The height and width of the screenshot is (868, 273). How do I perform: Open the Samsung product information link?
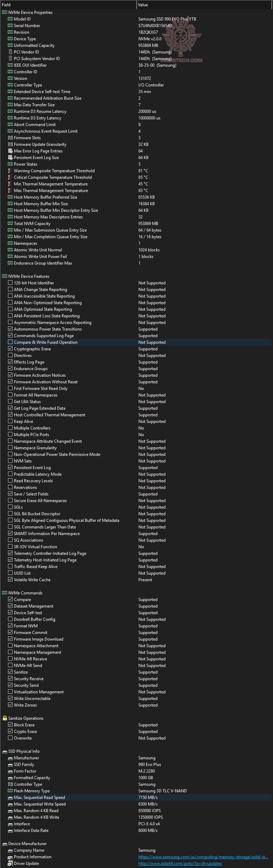(x=203, y=857)
